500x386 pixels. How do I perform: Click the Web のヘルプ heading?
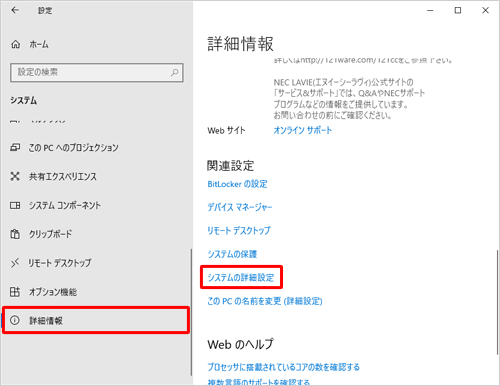tap(241, 344)
